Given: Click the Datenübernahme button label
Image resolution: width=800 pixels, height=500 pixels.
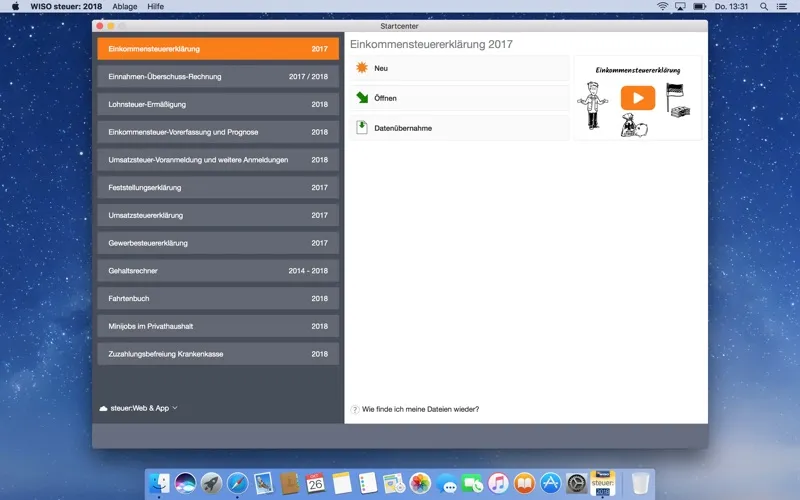Looking at the screenshot, I should tap(403, 128).
